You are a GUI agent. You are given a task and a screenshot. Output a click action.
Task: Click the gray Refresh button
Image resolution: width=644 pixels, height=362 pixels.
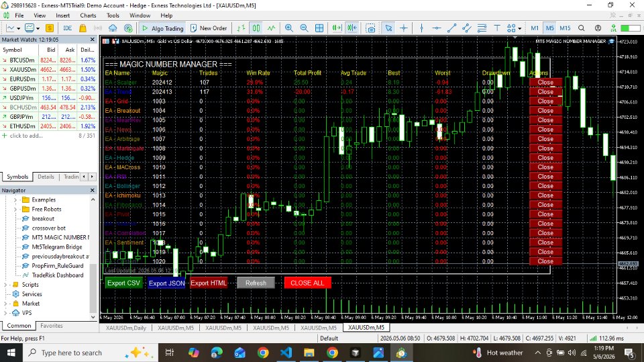pyautogui.click(x=256, y=283)
